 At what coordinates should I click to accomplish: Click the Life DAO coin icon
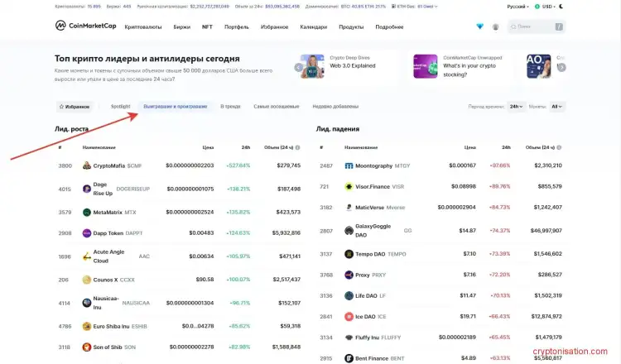[349, 295]
